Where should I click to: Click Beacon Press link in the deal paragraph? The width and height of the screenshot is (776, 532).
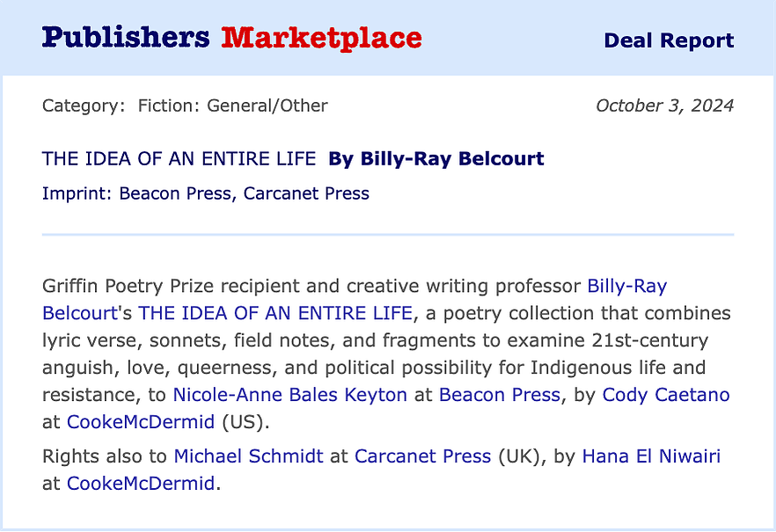500,395
